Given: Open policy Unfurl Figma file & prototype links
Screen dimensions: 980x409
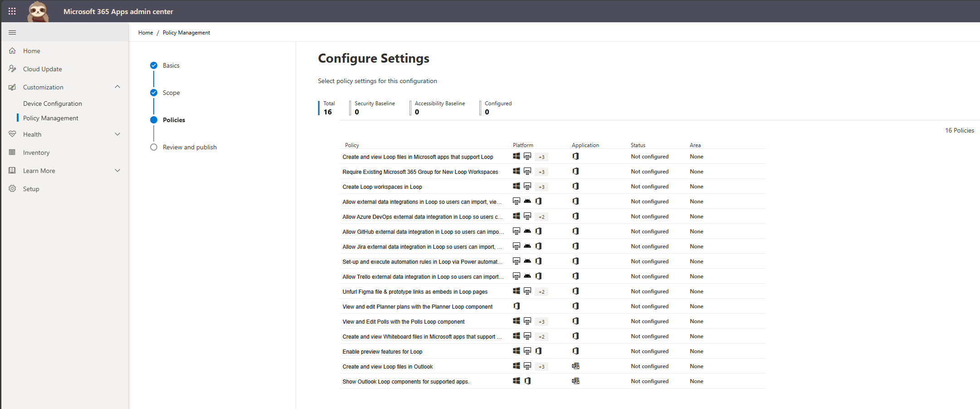Looking at the screenshot, I should click(x=415, y=292).
